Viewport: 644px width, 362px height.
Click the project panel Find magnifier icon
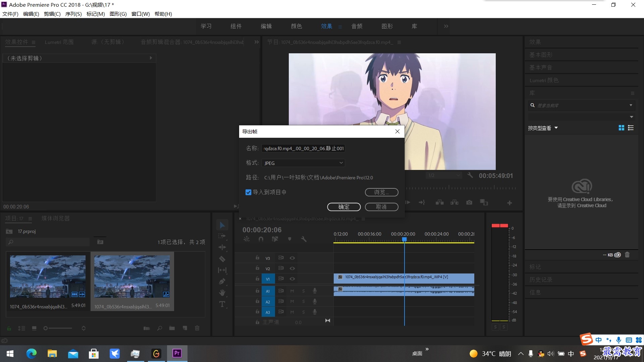coord(160,328)
